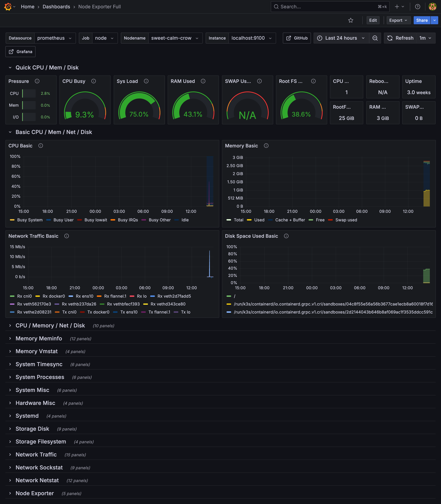
Task: Collapse the Quick CPU / Mem / Disk row
Action: [10, 67]
